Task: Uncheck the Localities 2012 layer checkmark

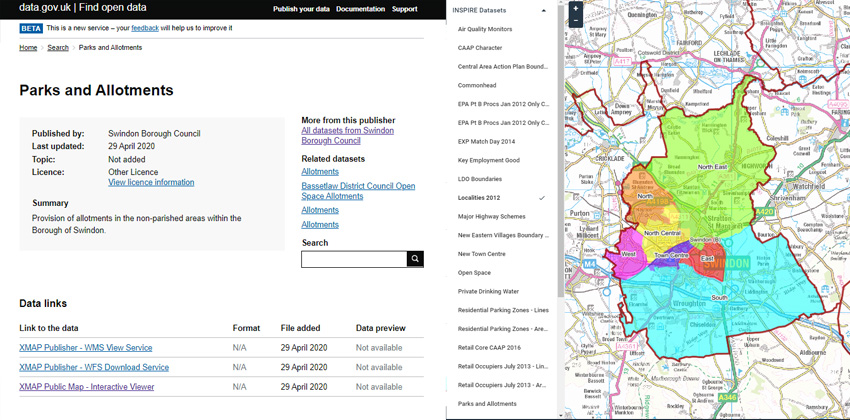Action: (x=542, y=198)
